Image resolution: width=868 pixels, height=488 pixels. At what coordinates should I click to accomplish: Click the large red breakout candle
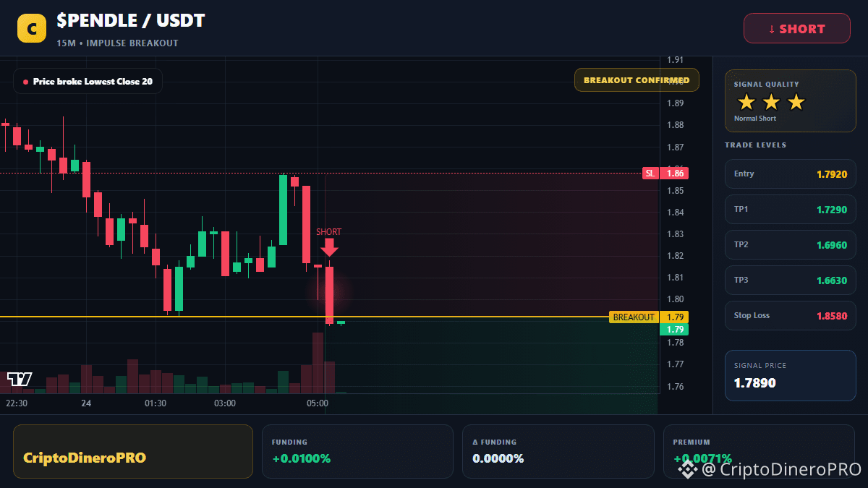[x=329, y=295]
